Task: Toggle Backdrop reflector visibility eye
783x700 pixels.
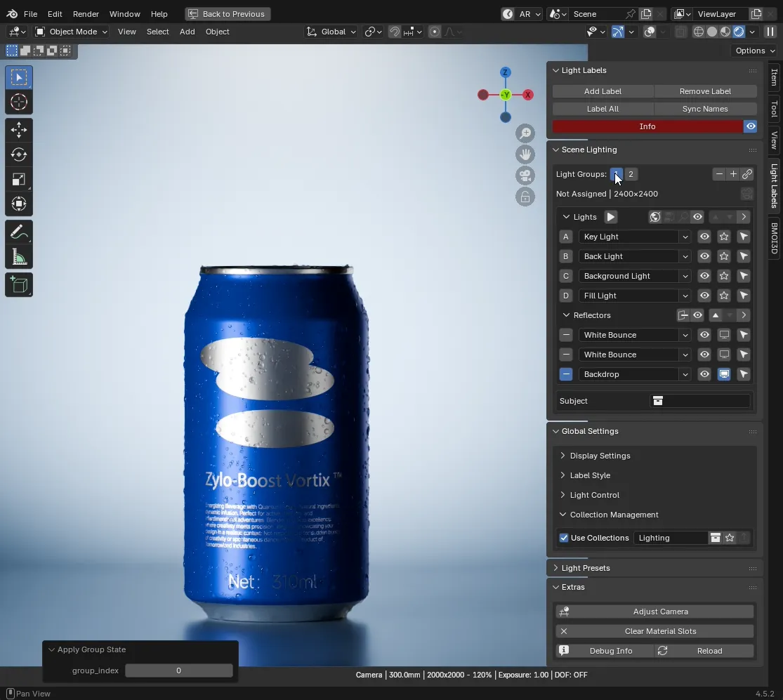Action: point(704,374)
